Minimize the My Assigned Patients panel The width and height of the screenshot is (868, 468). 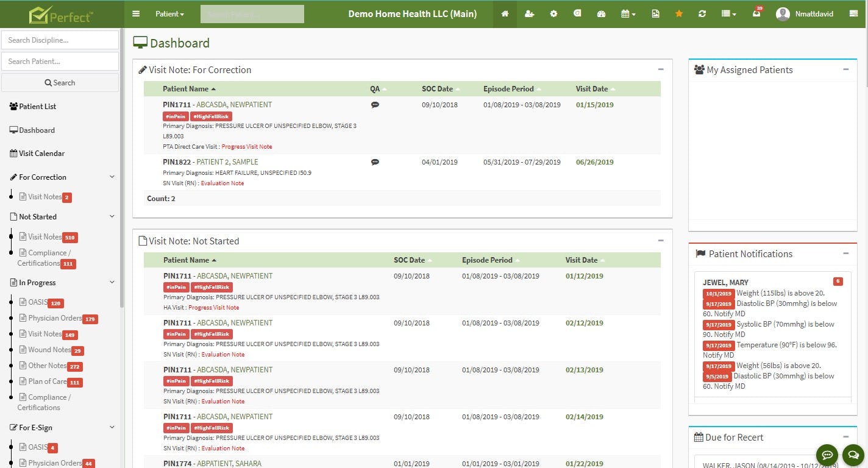pos(846,69)
